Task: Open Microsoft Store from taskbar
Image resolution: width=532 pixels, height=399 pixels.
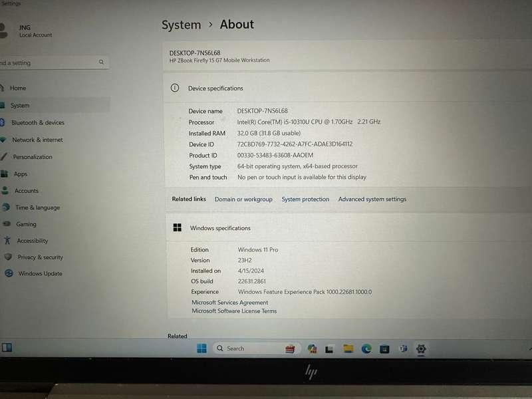Action: tap(384, 348)
